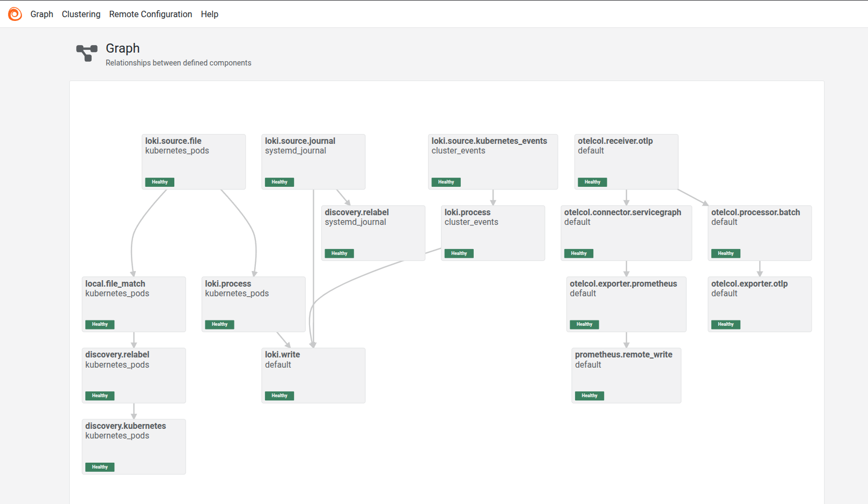Click Healthy badge on otelcol.exporter.otlp node

tap(725, 324)
